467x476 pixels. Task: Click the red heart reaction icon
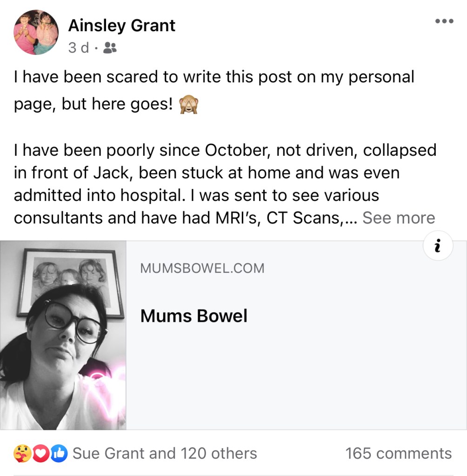coord(41,453)
